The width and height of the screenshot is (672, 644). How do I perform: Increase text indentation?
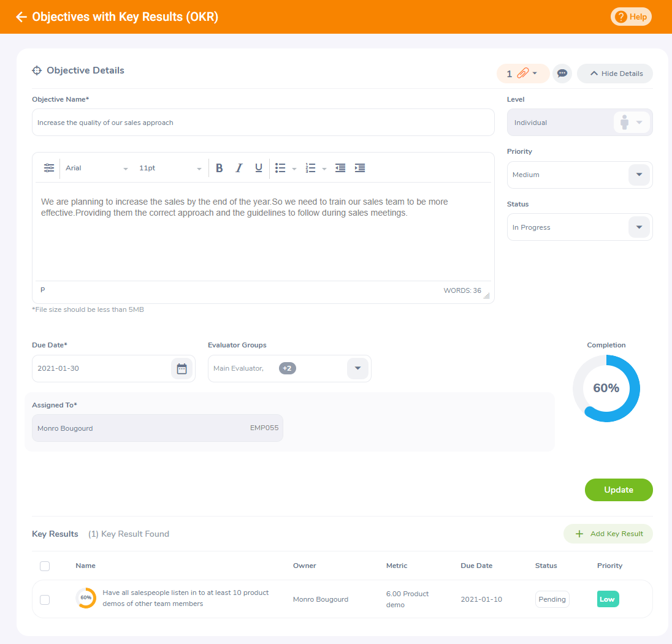360,167
